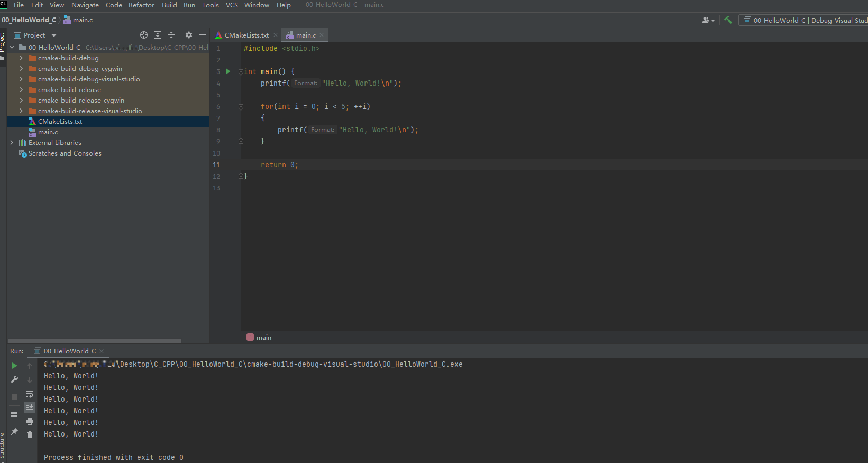This screenshot has width=868, height=463.
Task: Click the restore layout icon in Run panel
Action: pyautogui.click(x=14, y=414)
